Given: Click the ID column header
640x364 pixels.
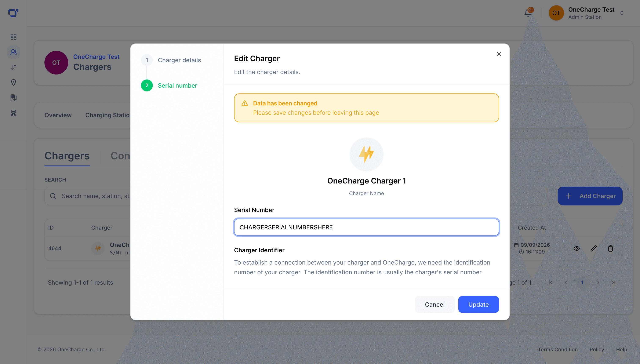Looking at the screenshot, I should tap(51, 228).
